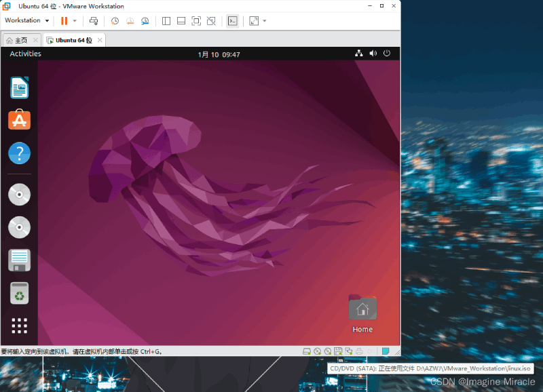Viewport: 543px width, 392px height.
Task: Click the Ubuntu network status icon
Action: pos(359,54)
